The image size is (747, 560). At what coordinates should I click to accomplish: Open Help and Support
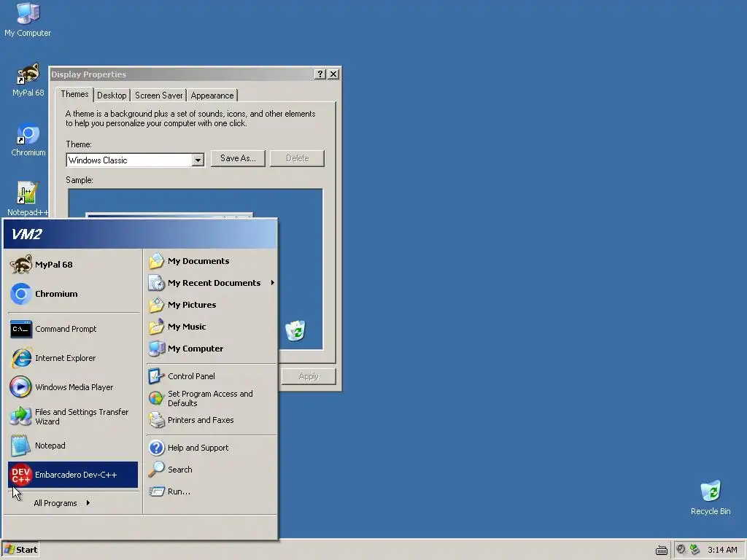point(212,448)
